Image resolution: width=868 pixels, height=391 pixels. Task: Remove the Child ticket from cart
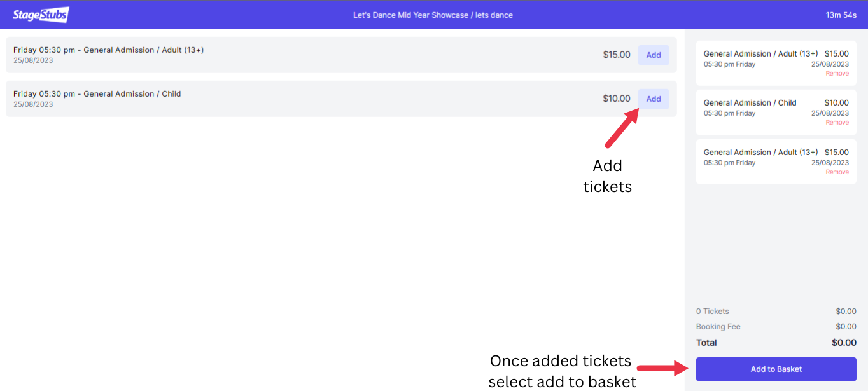tap(837, 122)
